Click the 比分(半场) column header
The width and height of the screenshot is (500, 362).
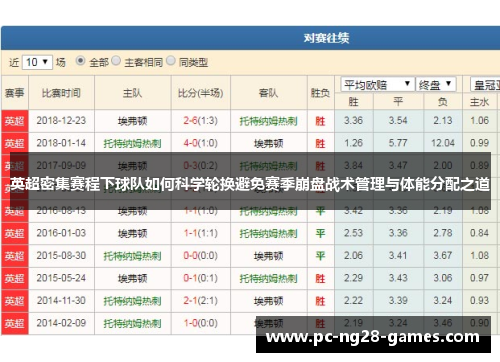[x=201, y=93]
